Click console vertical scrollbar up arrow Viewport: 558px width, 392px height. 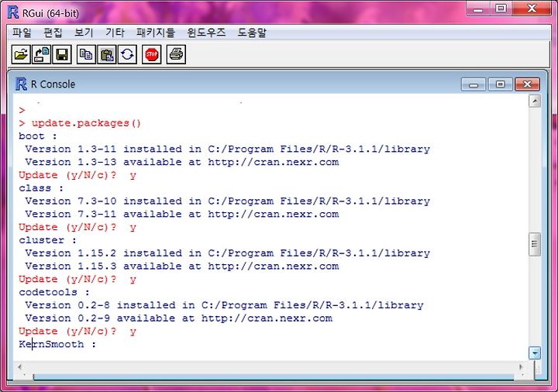535,101
